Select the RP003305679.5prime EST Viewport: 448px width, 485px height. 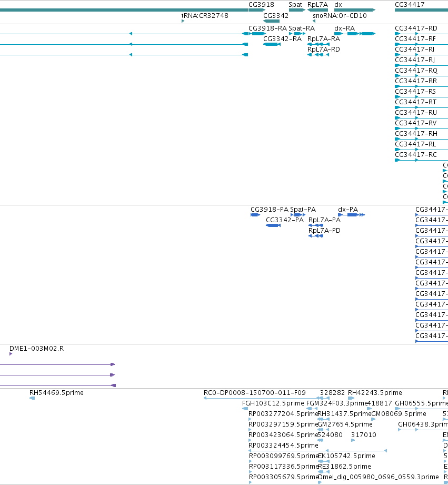250,482
